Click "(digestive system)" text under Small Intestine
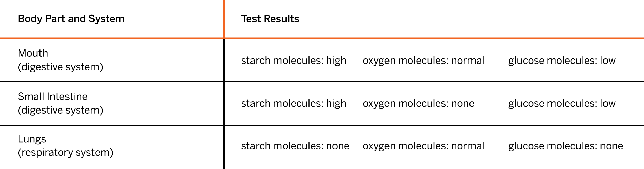 tap(60, 110)
